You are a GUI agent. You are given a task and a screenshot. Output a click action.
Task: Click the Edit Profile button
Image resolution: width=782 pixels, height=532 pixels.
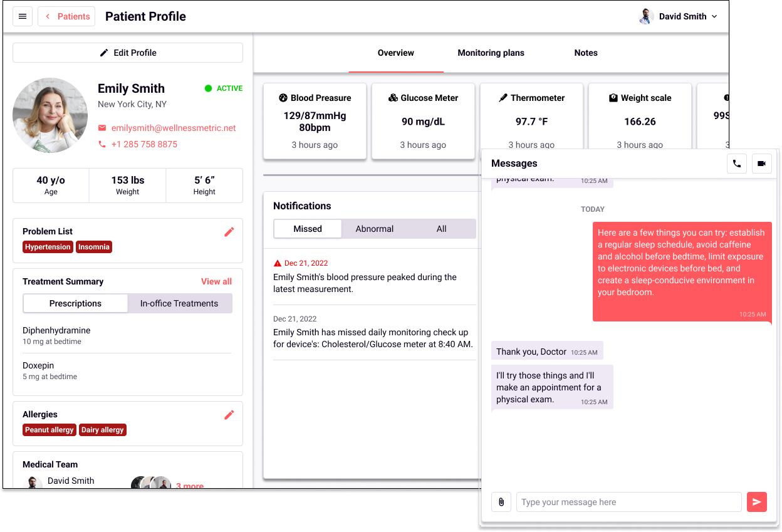pyautogui.click(x=128, y=53)
